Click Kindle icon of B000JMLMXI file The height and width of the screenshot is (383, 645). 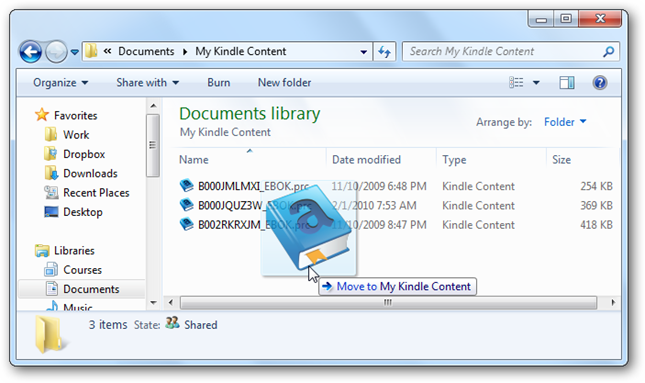(x=186, y=186)
